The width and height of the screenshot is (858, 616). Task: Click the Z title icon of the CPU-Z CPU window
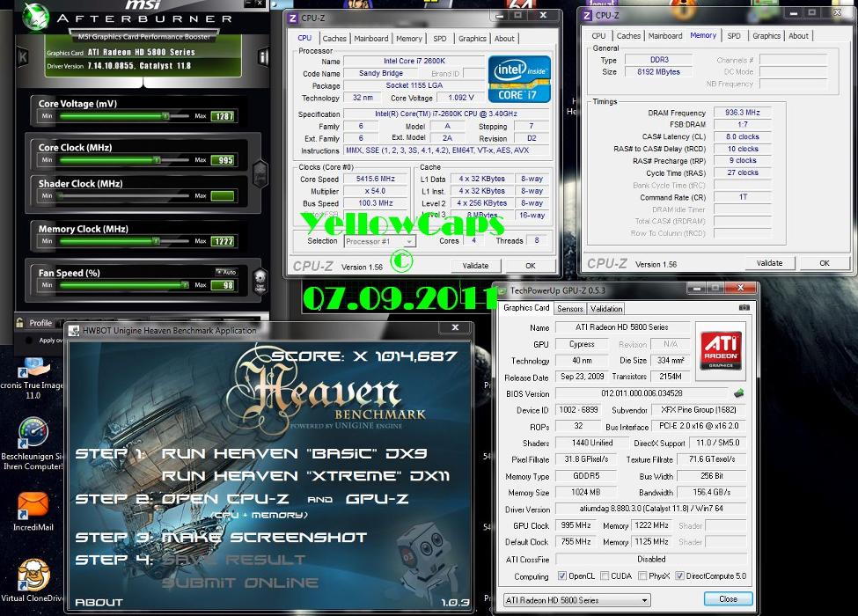(x=293, y=18)
